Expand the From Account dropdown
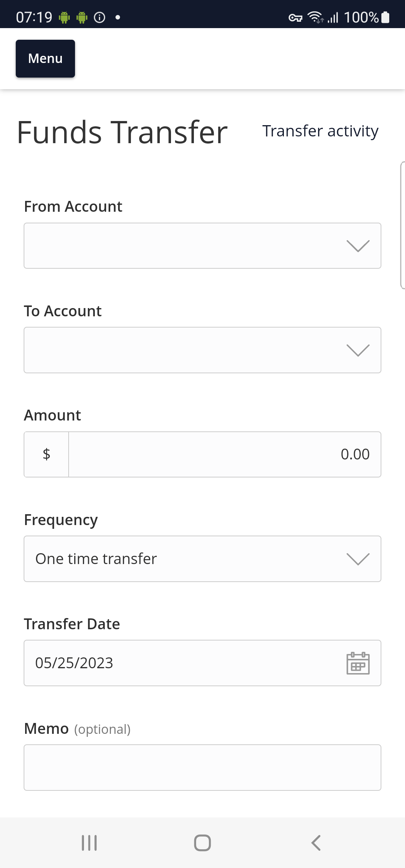Viewport: 405px width, 868px height. click(202, 246)
